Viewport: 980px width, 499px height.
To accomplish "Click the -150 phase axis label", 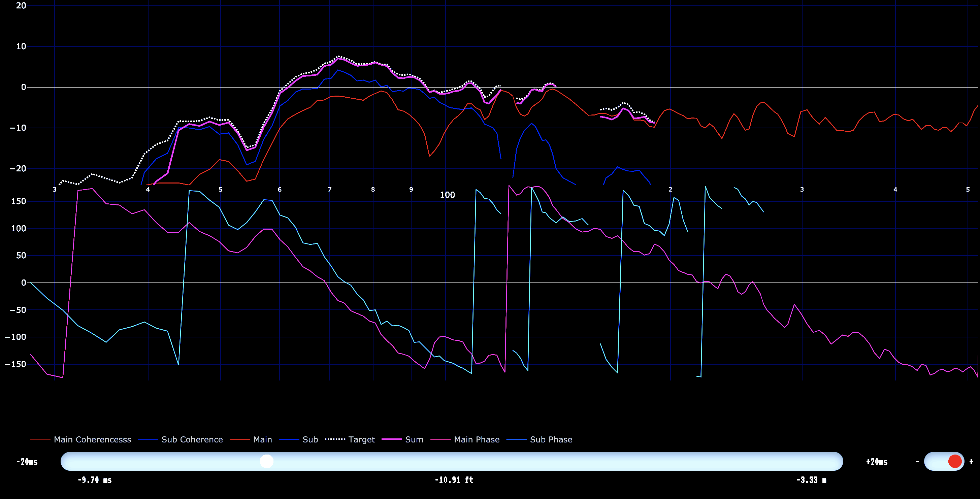I will [x=15, y=364].
